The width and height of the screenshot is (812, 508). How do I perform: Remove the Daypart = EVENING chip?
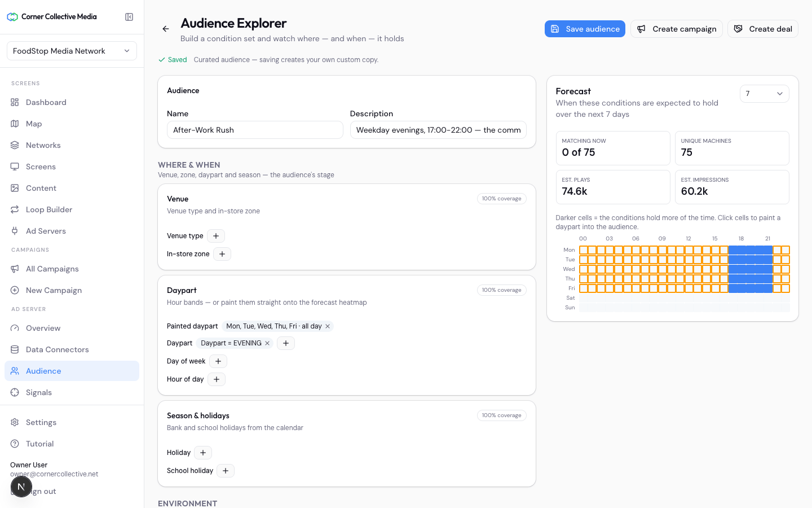(x=267, y=343)
